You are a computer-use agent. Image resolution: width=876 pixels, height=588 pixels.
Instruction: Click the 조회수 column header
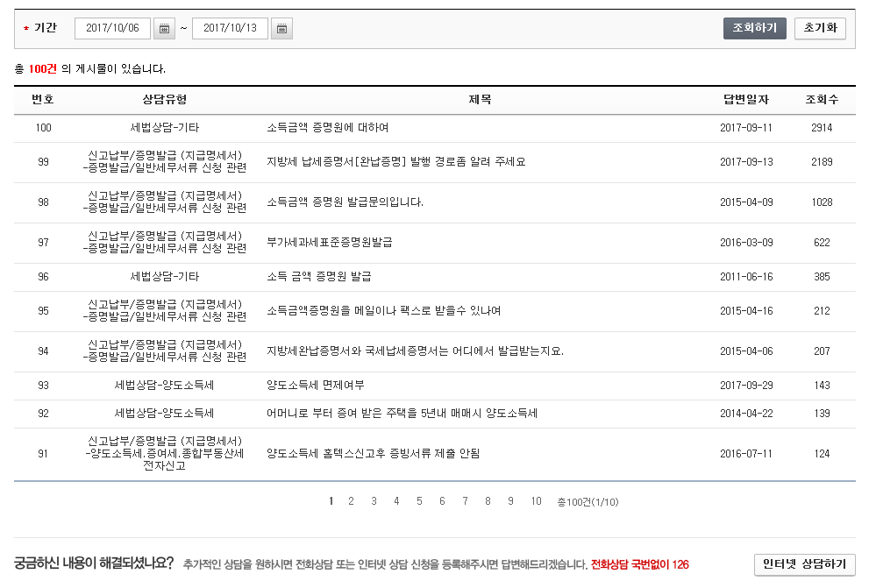point(822,100)
